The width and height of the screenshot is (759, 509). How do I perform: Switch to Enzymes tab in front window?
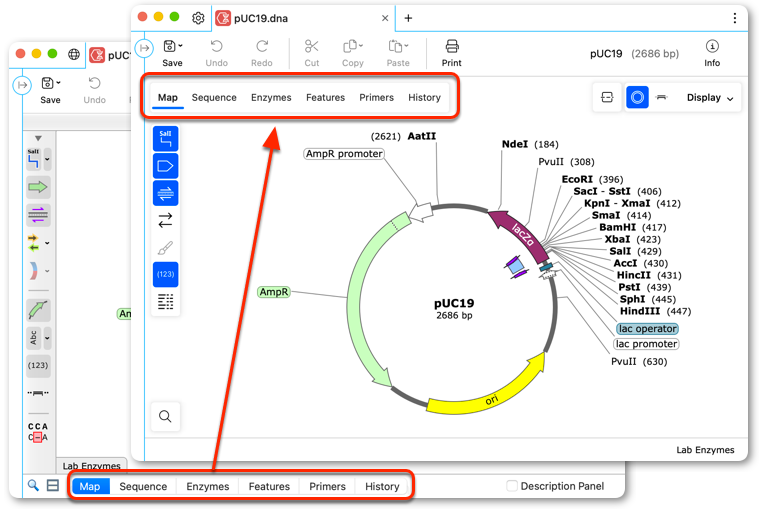tap(271, 97)
